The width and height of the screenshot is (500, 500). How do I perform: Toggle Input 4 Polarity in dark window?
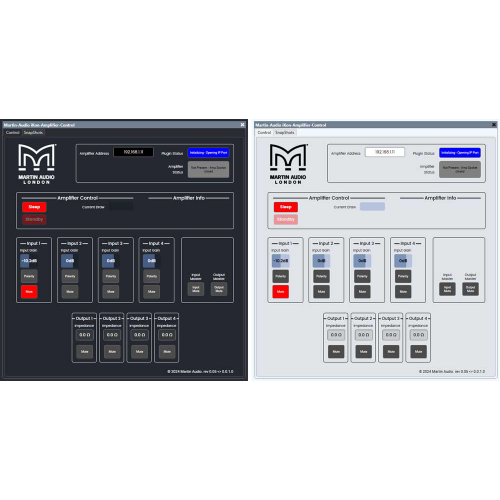click(152, 276)
